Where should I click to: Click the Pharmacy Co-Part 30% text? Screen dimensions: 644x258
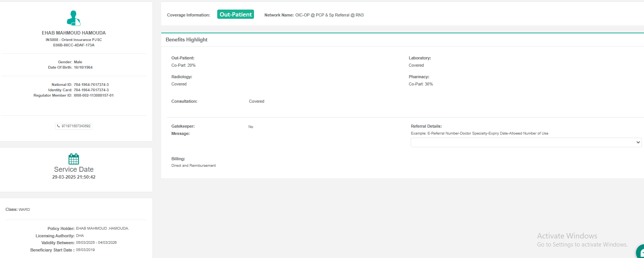coord(421,84)
